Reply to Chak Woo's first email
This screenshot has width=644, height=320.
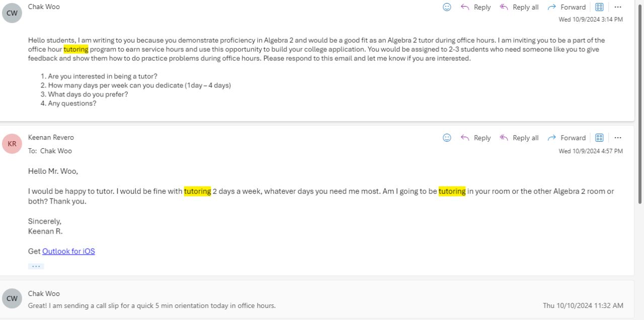[x=475, y=7]
